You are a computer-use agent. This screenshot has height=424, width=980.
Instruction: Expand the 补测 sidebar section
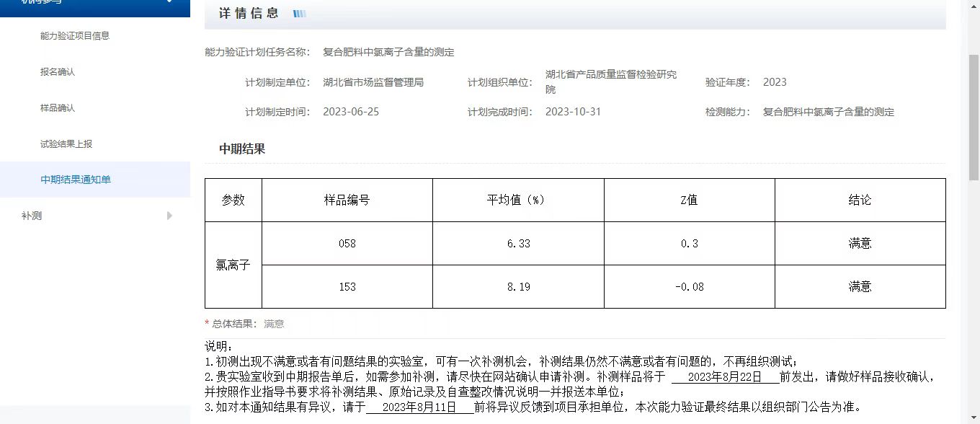pyautogui.click(x=95, y=216)
